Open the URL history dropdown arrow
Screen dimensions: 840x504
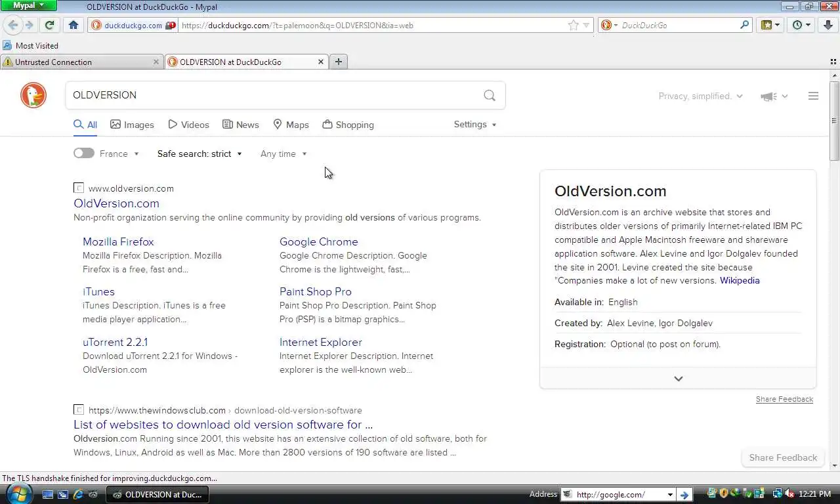point(587,26)
